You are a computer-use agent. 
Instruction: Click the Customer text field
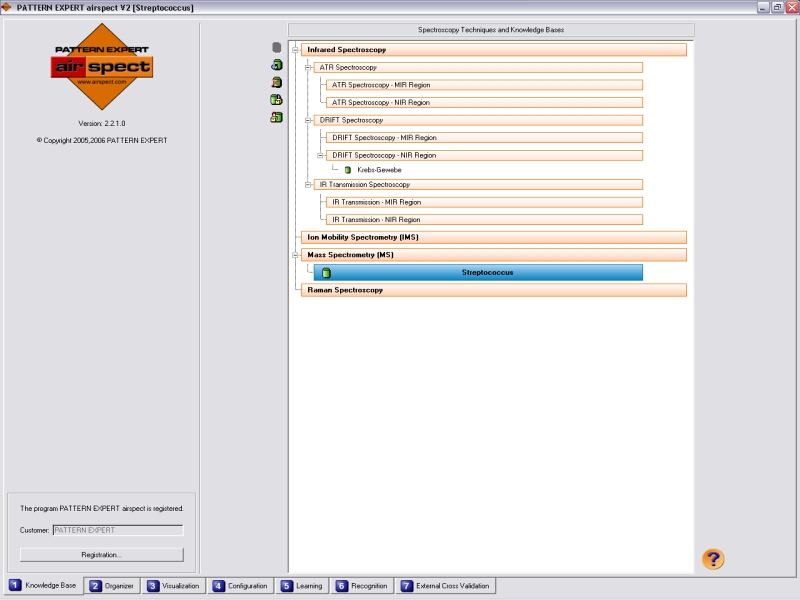point(117,530)
